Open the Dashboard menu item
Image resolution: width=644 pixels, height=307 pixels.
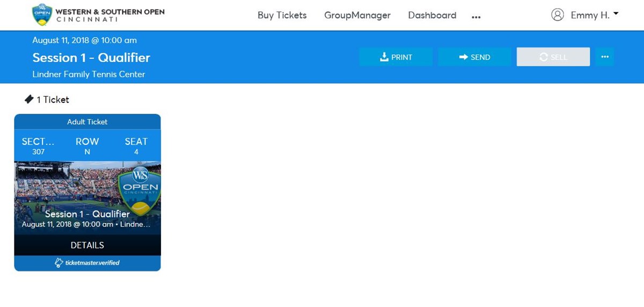432,15
